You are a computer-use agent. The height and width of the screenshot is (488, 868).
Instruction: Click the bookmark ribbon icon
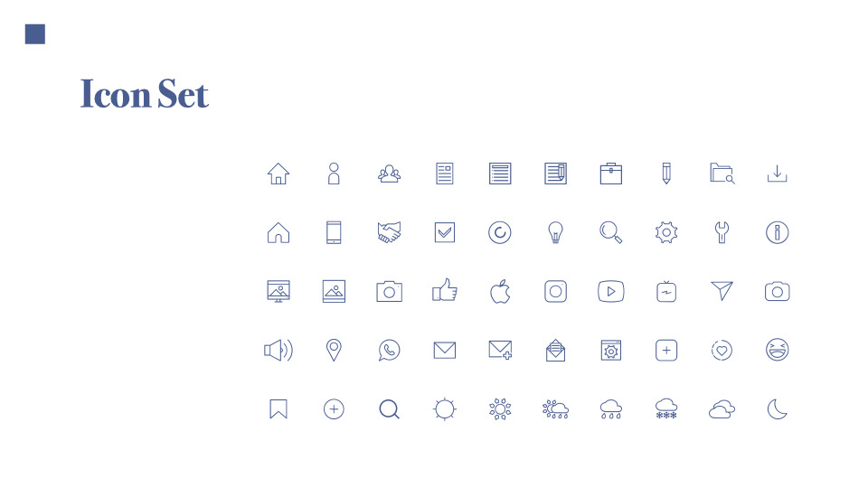coord(278,409)
